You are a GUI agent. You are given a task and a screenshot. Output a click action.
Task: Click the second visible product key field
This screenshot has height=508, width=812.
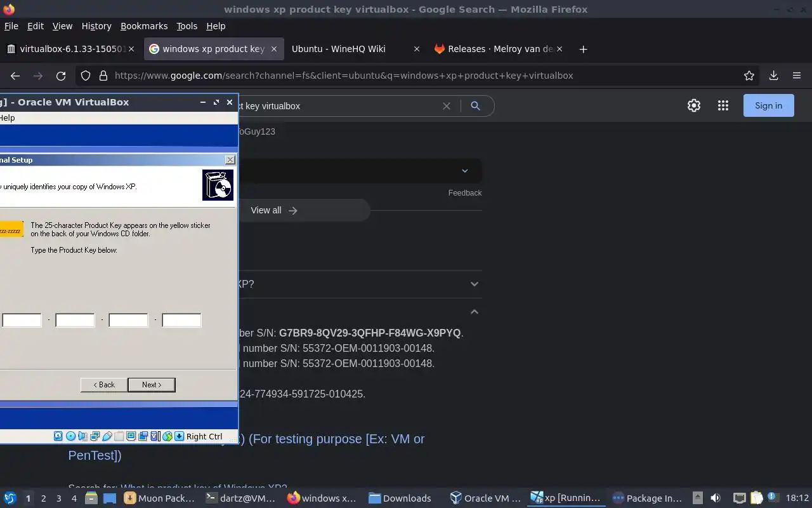point(75,320)
